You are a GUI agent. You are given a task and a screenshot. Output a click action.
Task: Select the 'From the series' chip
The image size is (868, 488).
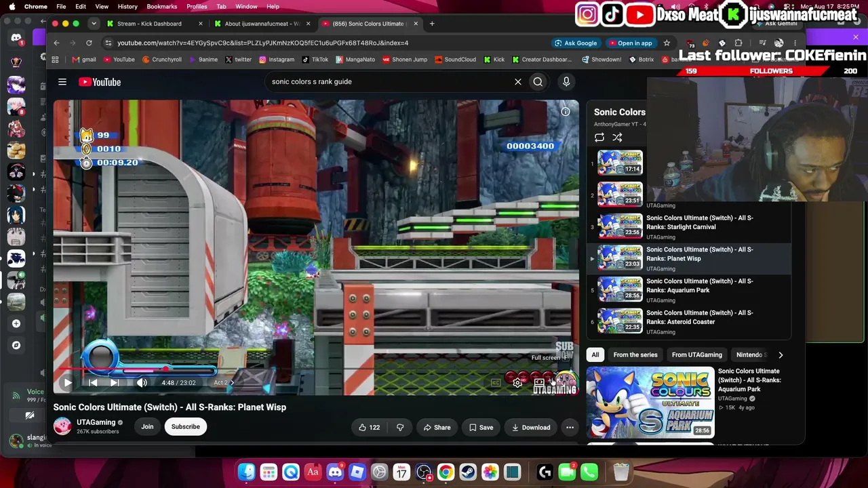click(635, 355)
